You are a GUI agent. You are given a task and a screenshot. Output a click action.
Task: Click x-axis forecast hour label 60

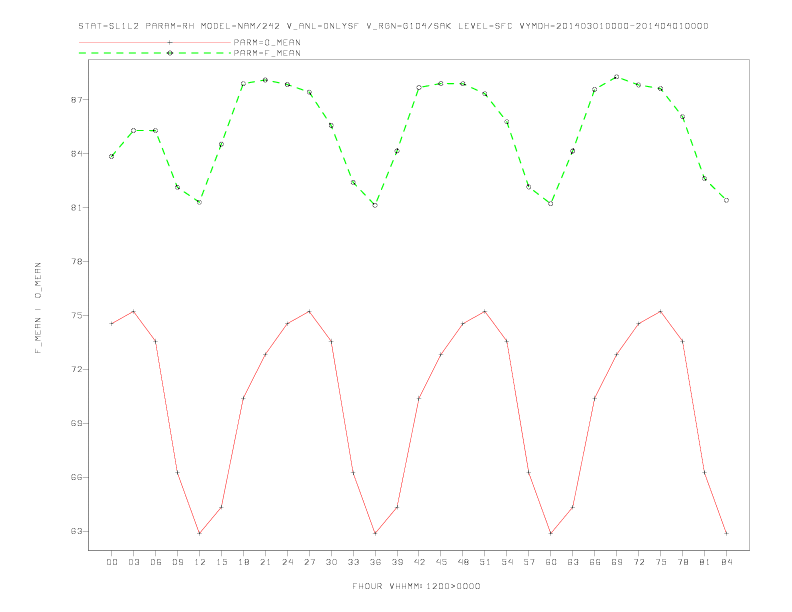tap(551, 562)
